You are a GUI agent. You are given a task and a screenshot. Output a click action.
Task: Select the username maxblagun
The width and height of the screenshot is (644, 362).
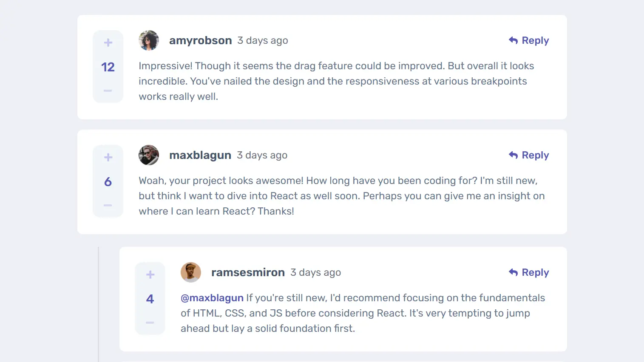pos(200,155)
